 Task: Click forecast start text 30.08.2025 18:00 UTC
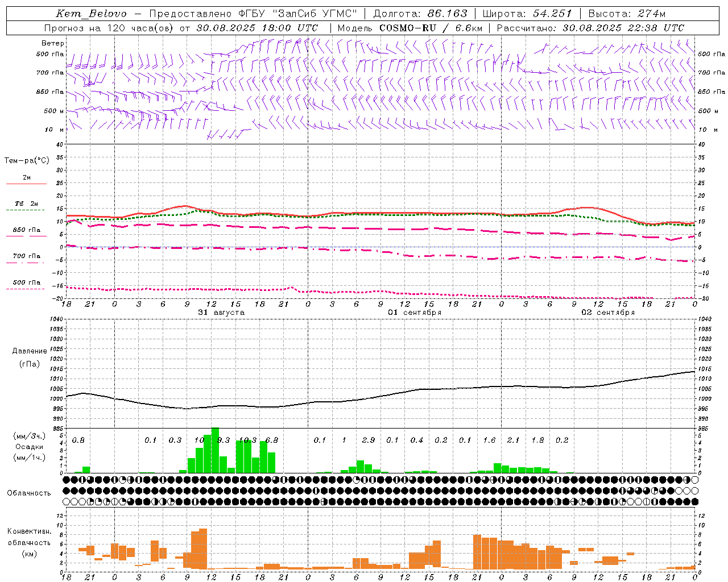[x=257, y=28]
